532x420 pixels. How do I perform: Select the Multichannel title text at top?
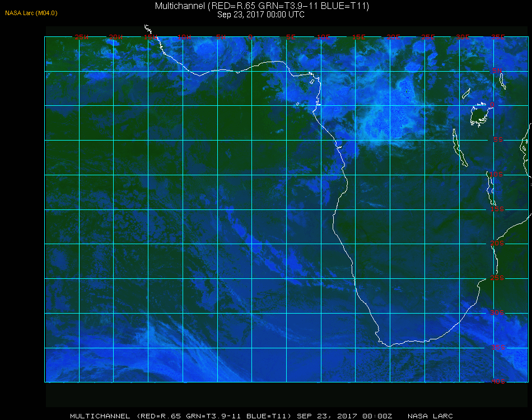point(262,6)
